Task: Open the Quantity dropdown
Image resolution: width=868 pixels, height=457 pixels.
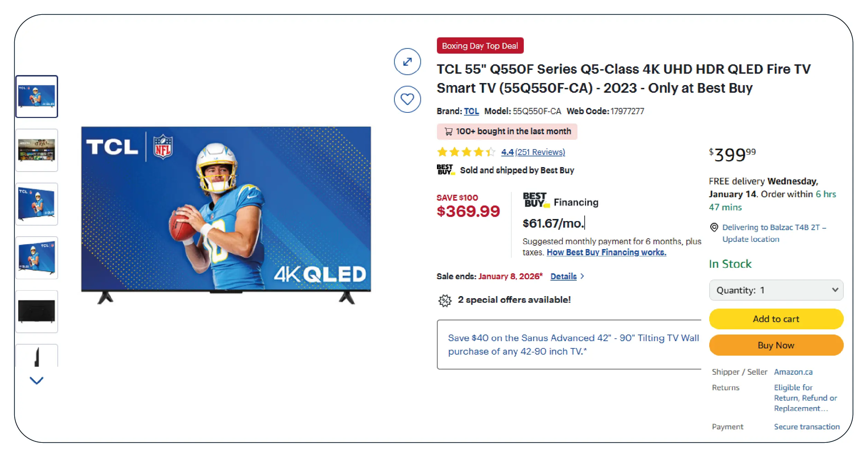Action: click(776, 290)
